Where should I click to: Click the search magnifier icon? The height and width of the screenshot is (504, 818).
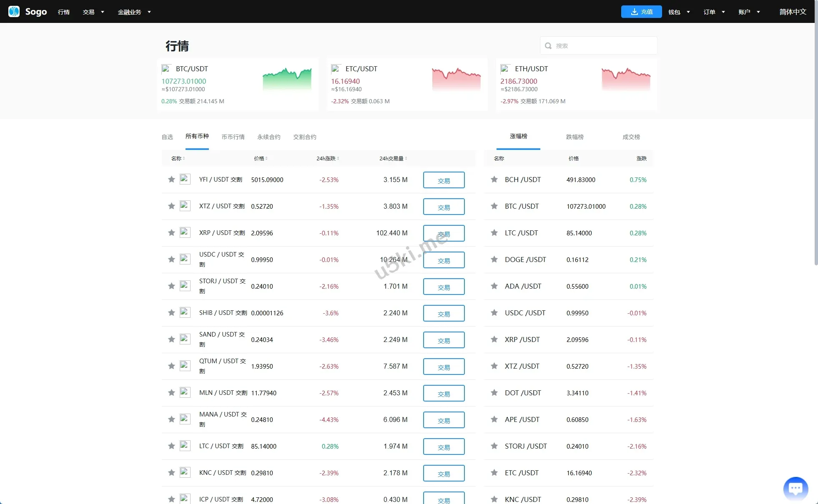(x=548, y=46)
